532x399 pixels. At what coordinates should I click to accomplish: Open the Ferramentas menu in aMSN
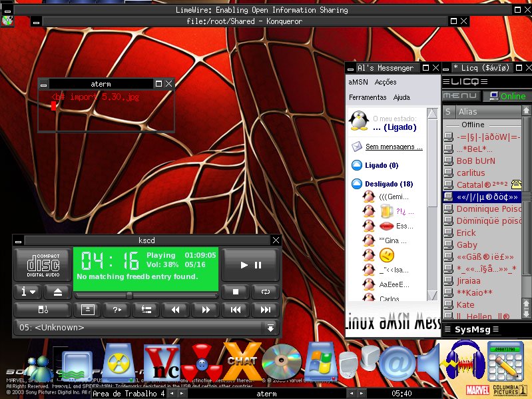368,97
